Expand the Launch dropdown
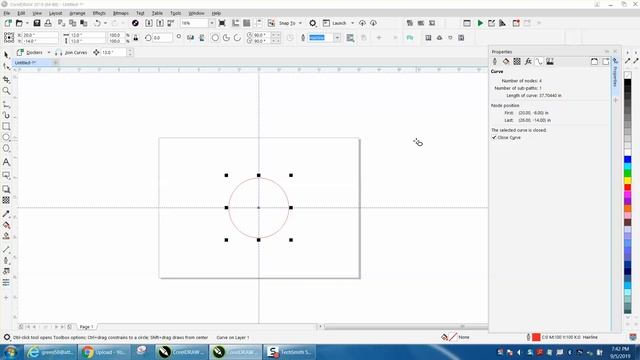 tap(353, 23)
